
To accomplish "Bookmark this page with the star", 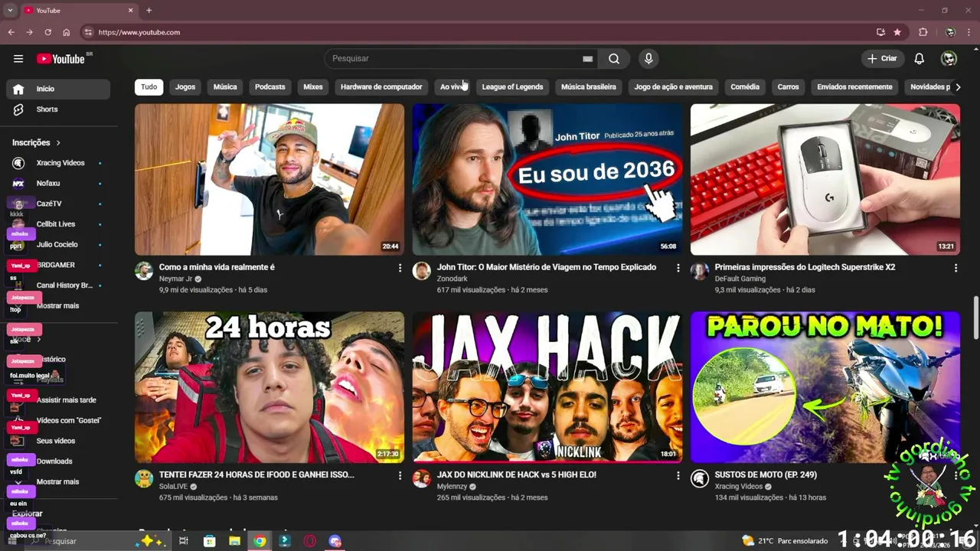I will coord(897,32).
